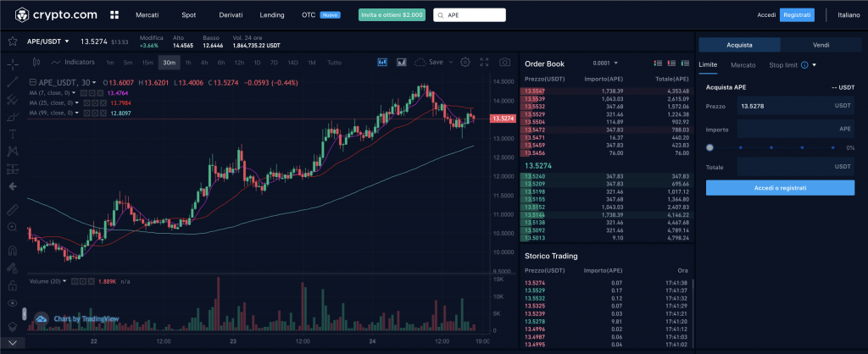Select the chart patterns tool
The height and width of the screenshot is (354, 868).
pos(12,151)
